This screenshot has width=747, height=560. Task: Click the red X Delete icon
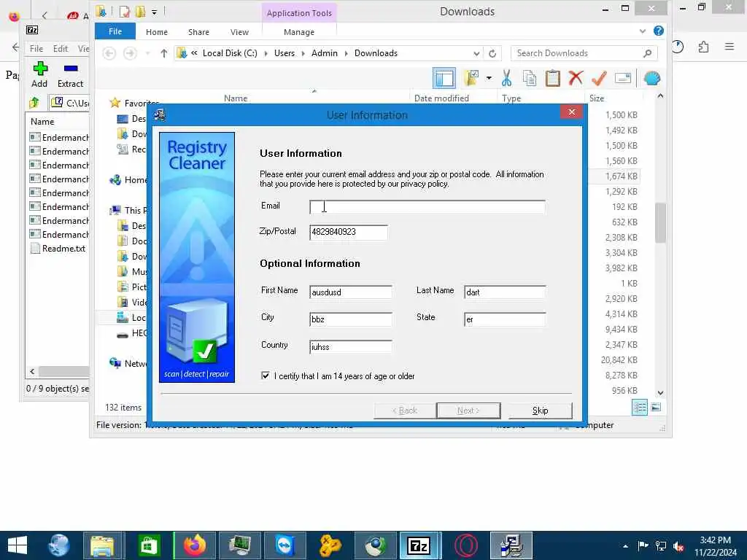[x=576, y=77]
